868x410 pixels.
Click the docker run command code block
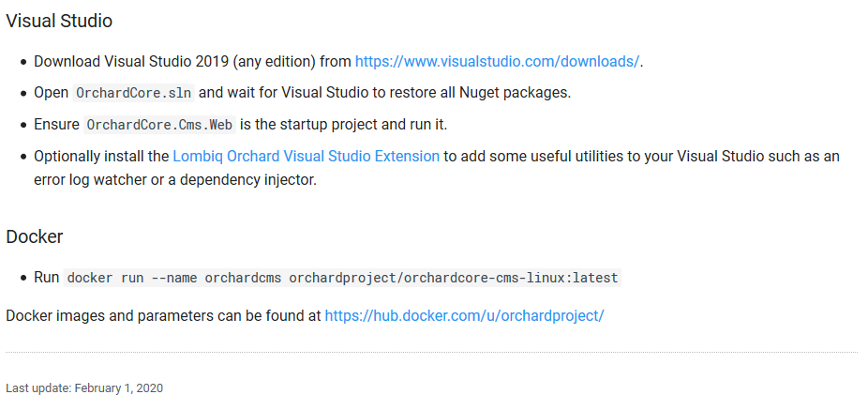pyautogui.click(x=343, y=278)
